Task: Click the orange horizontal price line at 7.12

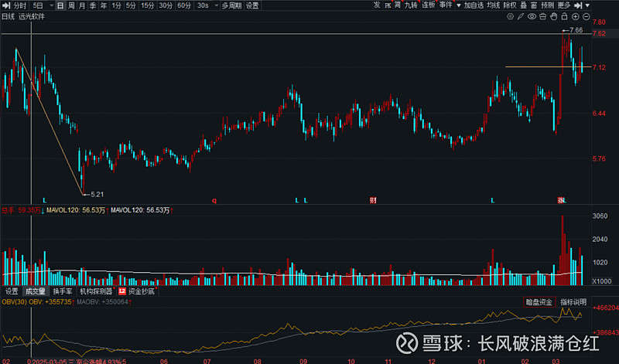Action: pyautogui.click(x=534, y=67)
